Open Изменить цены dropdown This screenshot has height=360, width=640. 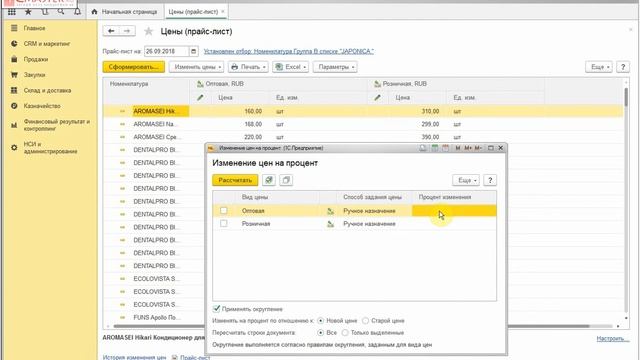pos(196,67)
